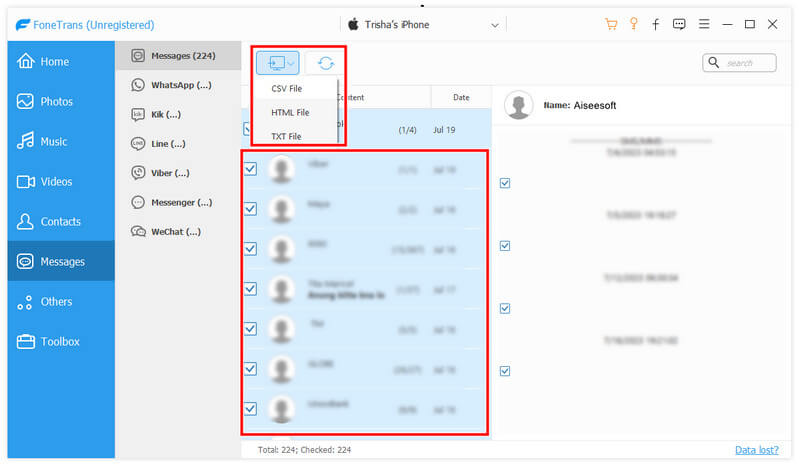This screenshot has width=800, height=467.
Task: Click the register key icon
Action: [x=633, y=24]
